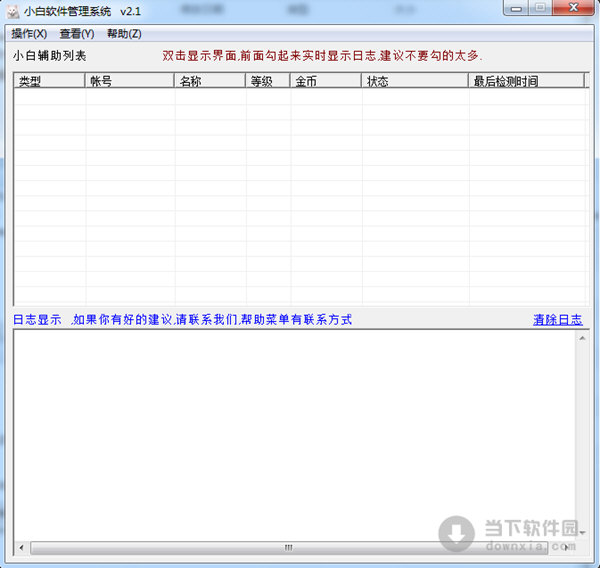Viewport: 600px width, 568px height.
Task: Click the 小白辅助列表 label
Action: point(49,56)
